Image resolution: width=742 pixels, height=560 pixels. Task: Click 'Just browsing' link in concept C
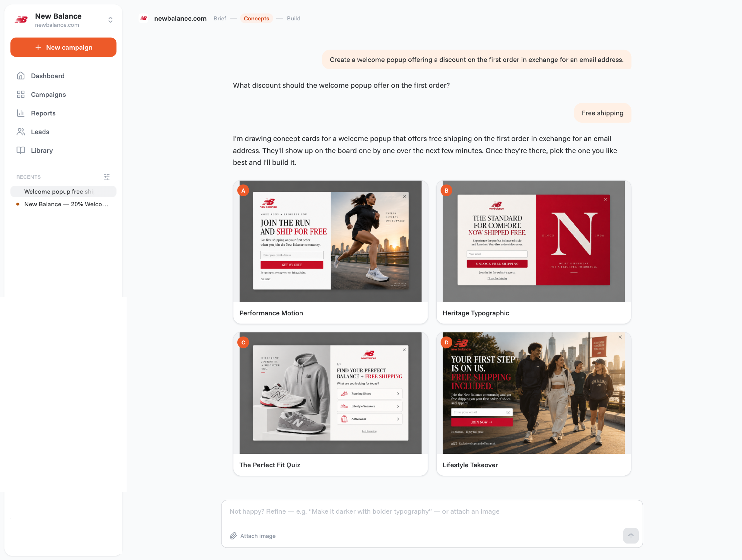click(x=369, y=431)
